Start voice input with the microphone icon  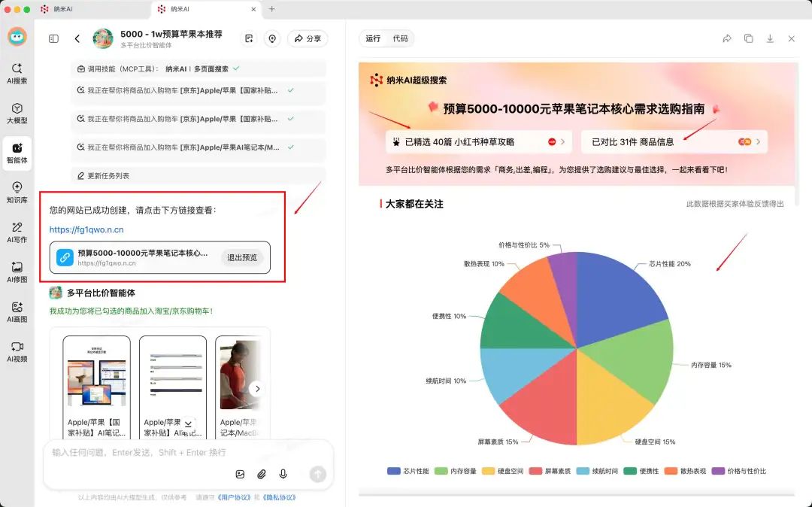click(x=283, y=474)
